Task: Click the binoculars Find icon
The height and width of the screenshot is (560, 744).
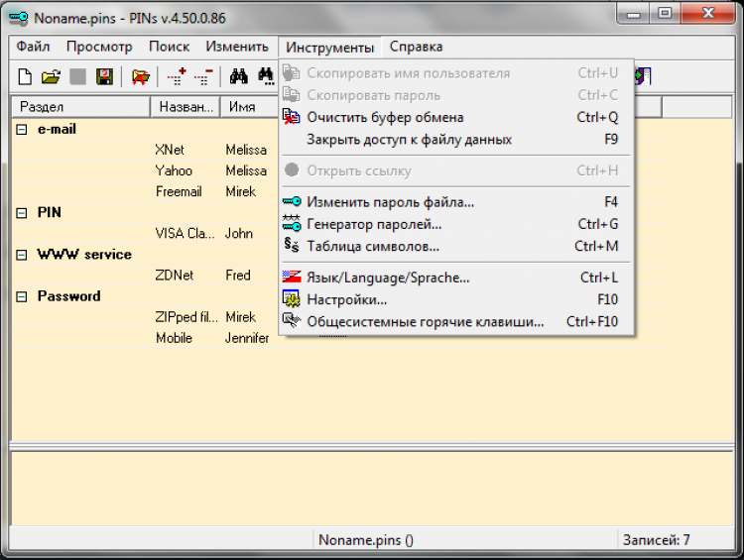Action: coord(239,76)
